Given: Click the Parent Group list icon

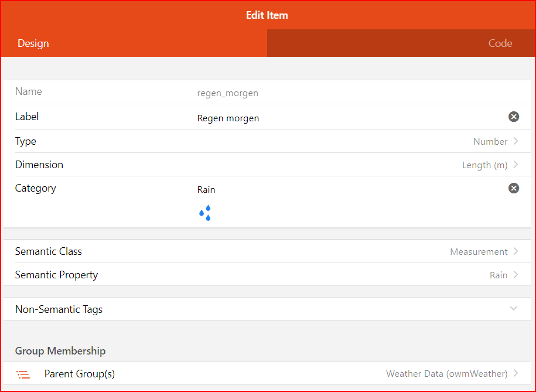Looking at the screenshot, I should [x=23, y=374].
